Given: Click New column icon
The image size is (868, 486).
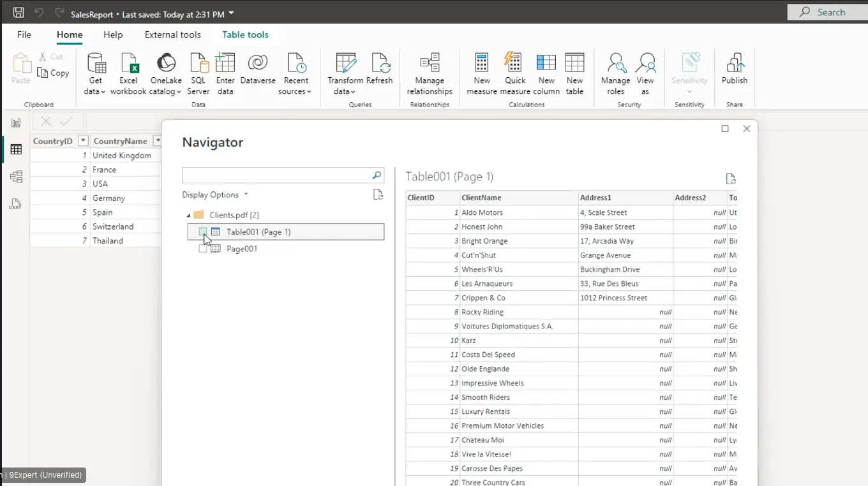Looking at the screenshot, I should (546, 63).
